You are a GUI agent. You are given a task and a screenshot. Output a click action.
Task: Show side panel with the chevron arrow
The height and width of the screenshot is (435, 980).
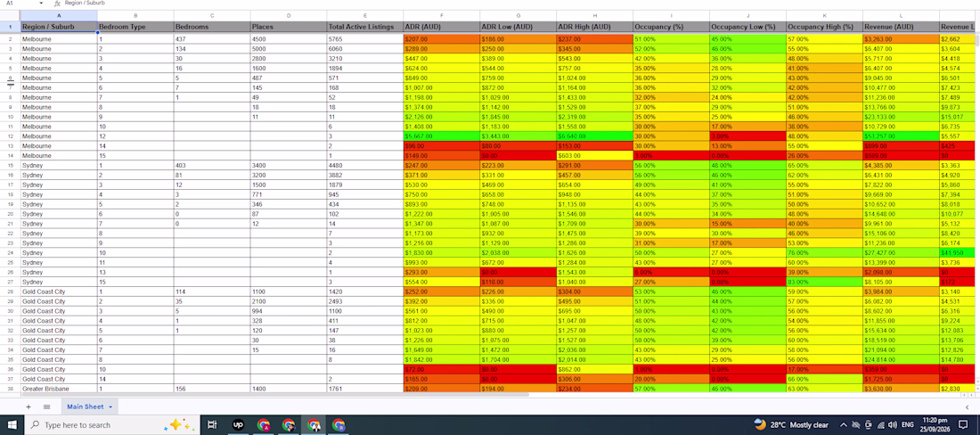[x=967, y=406]
